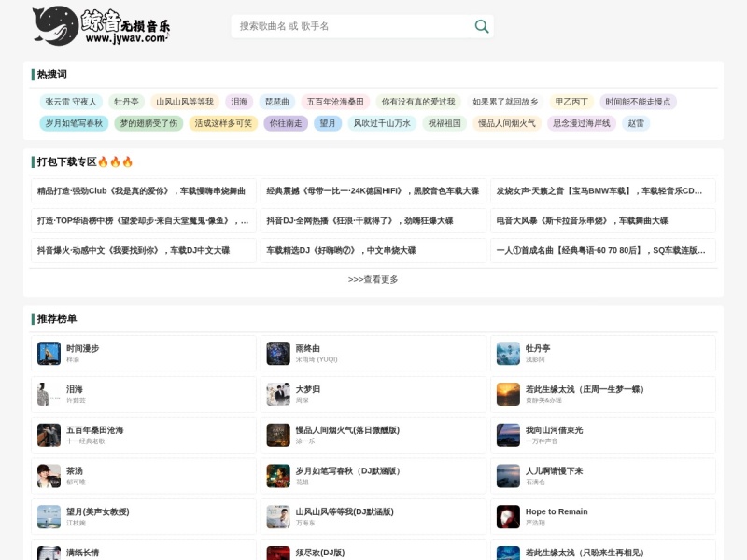Open song title 雨终曲

(308, 348)
